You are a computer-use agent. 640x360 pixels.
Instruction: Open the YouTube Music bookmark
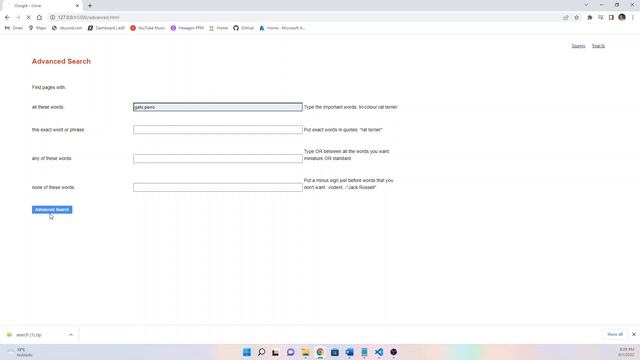point(148,28)
